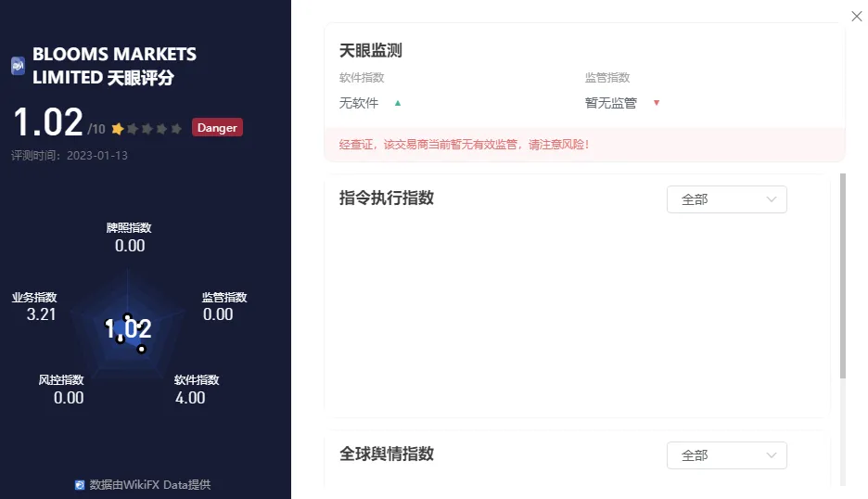Click the 天眼监测 section heading
This screenshot has height=499, width=868.
coord(370,50)
